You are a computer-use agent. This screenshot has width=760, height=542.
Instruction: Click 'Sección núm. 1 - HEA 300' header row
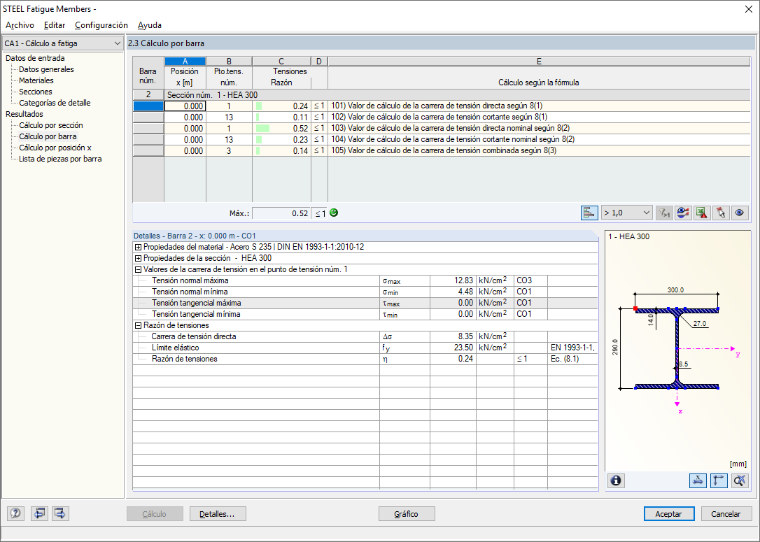(441, 95)
